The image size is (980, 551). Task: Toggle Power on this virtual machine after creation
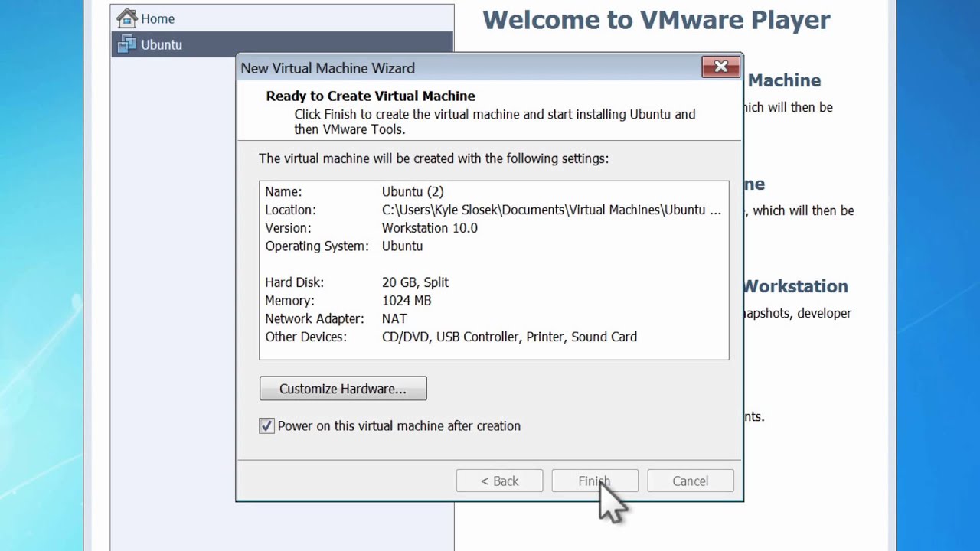[266, 426]
